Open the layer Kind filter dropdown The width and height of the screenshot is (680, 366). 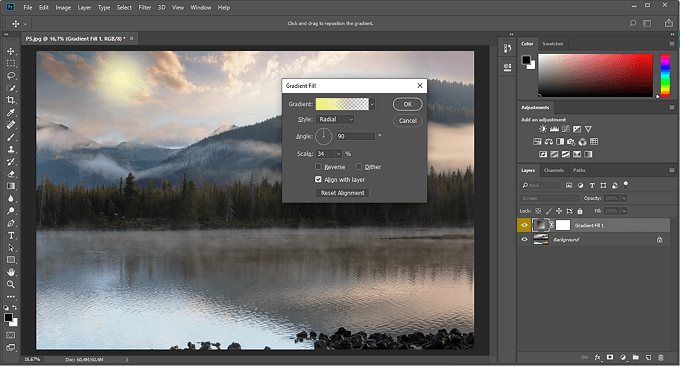point(541,185)
